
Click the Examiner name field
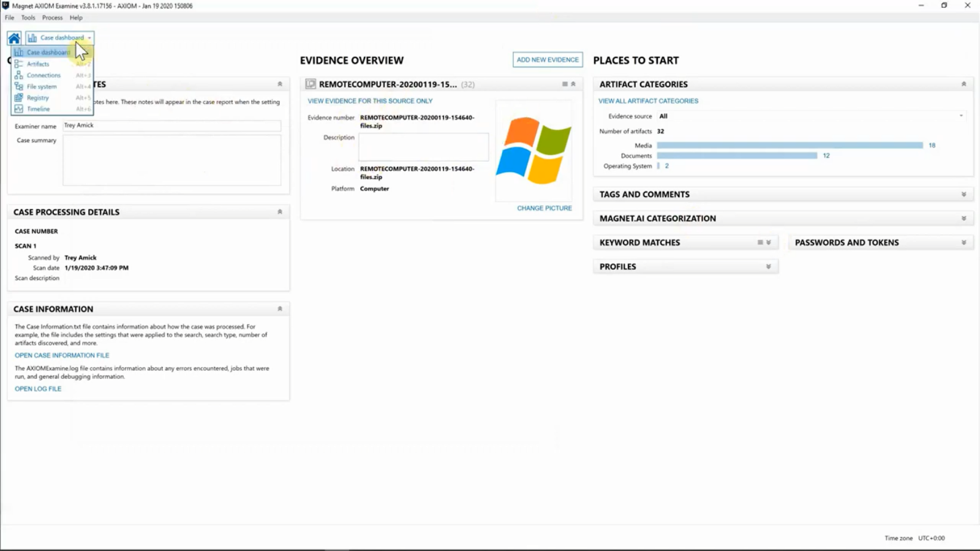pos(171,126)
